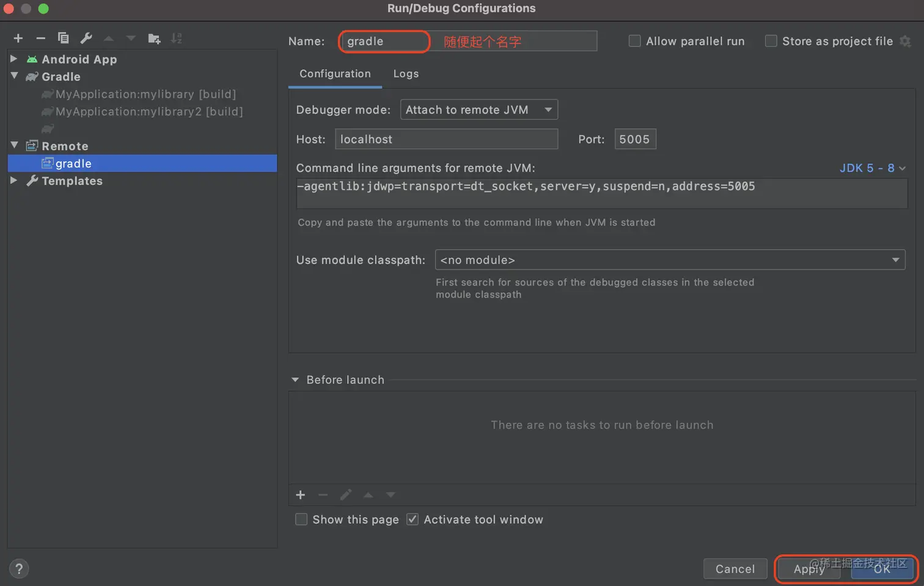The width and height of the screenshot is (924, 586).
Task: Open edit templates with the wrench icon
Action: click(86, 38)
